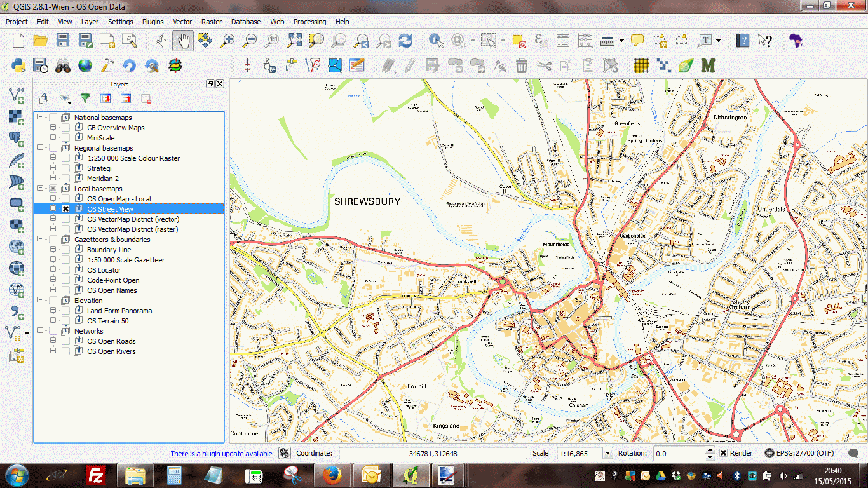The width and height of the screenshot is (868, 488).
Task: Open the Help contents book icon
Action: pos(742,41)
